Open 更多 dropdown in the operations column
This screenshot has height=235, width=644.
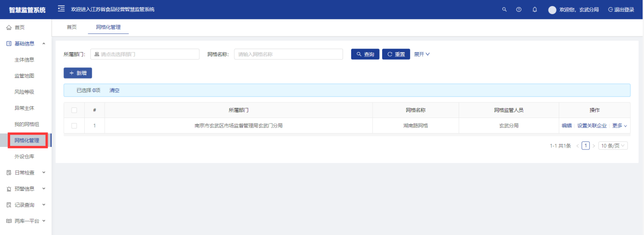coord(620,126)
